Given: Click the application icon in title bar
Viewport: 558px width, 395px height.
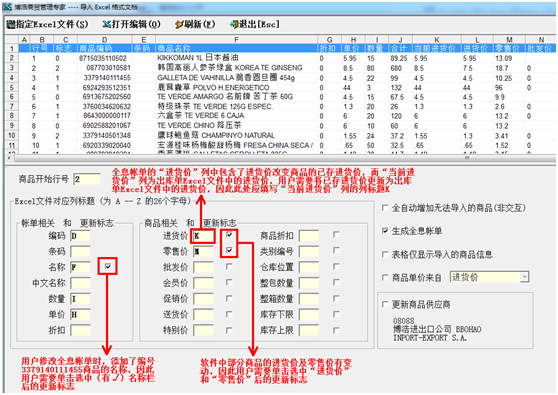Looking at the screenshot, I should coord(7,7).
